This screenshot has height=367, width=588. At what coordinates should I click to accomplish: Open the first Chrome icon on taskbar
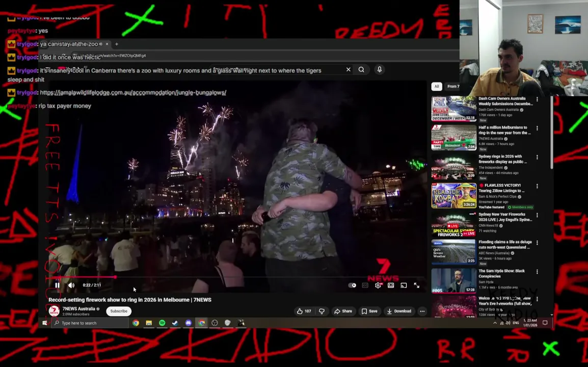[136, 323]
